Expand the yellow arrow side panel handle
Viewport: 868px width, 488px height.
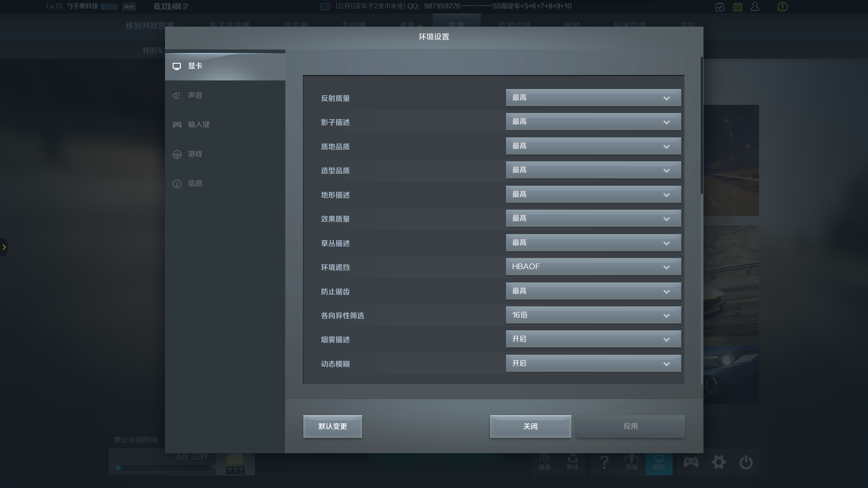(x=4, y=247)
